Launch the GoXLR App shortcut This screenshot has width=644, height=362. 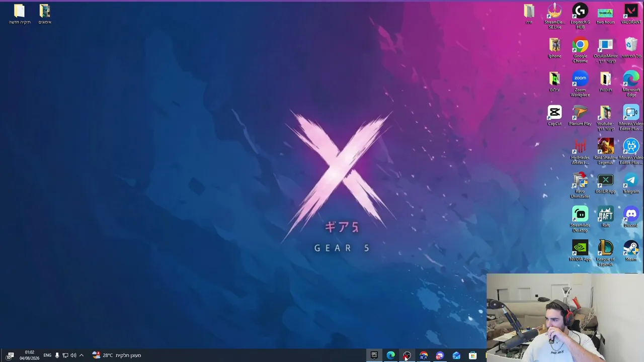[x=605, y=184]
